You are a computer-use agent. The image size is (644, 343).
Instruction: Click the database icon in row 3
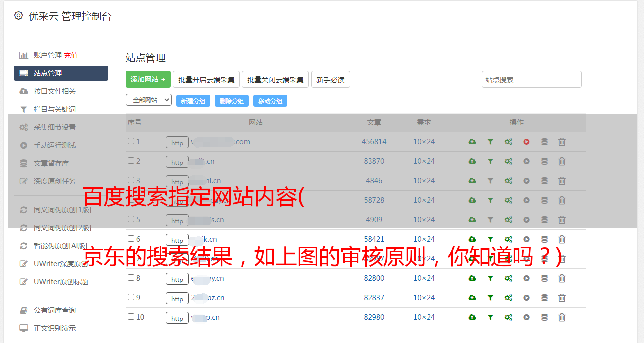pyautogui.click(x=544, y=181)
